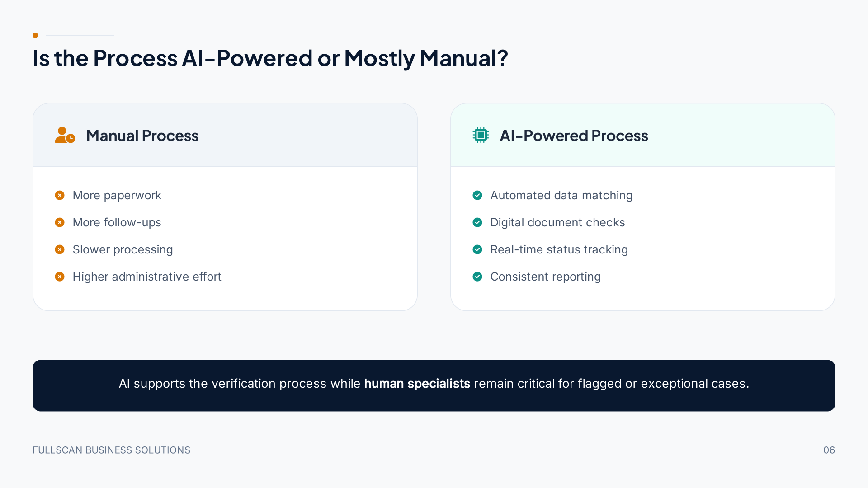
Task: Click the AI-Powered Process chip icon
Action: (481, 135)
